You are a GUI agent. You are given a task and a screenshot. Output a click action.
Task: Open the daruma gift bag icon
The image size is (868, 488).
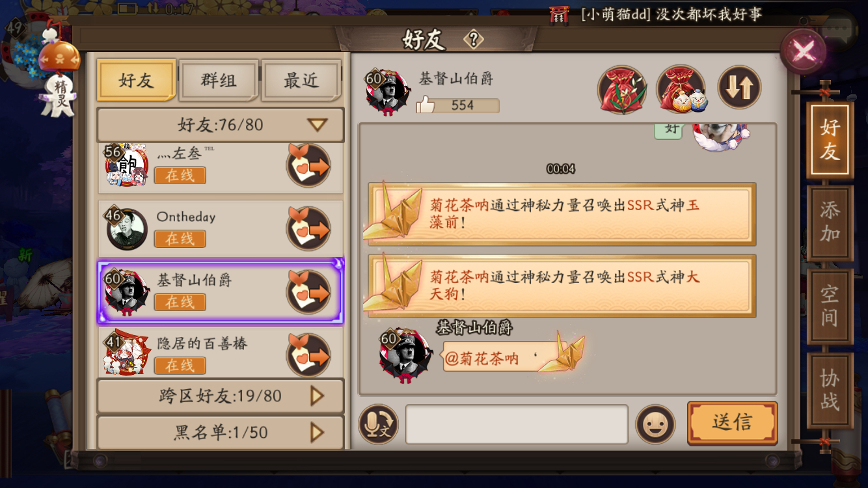coord(681,89)
